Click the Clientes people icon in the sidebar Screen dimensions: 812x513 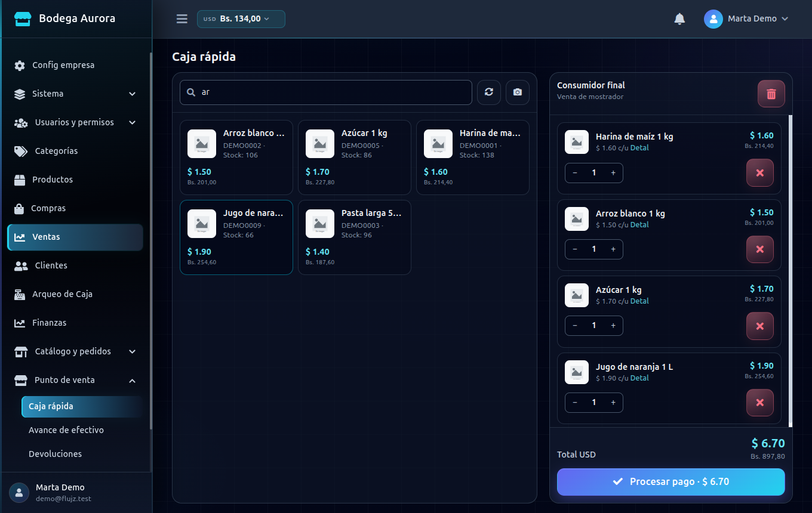(x=21, y=266)
